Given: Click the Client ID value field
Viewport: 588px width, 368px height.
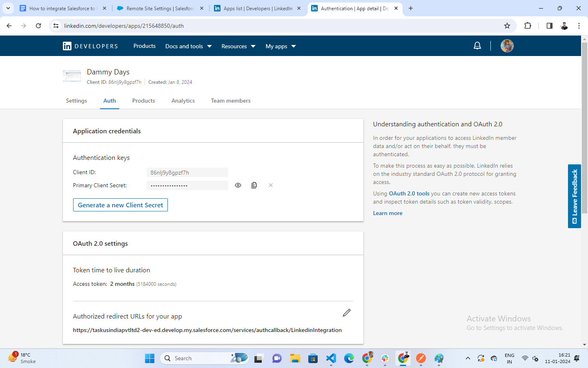Looking at the screenshot, I should 187,173.
